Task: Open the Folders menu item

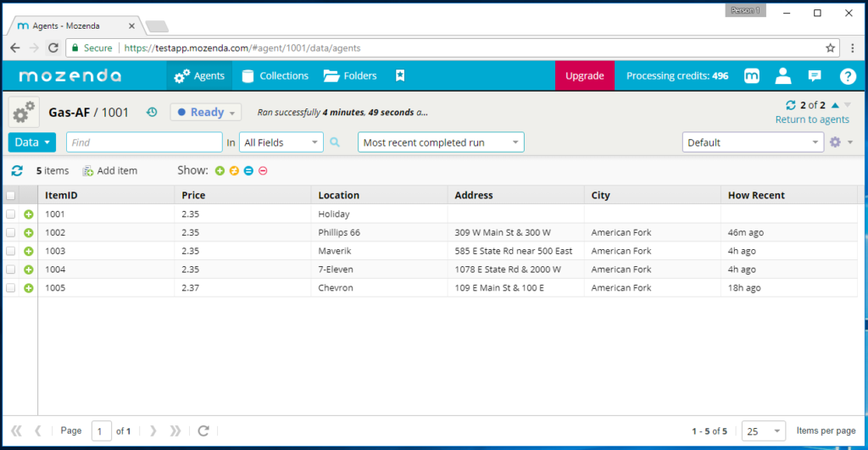Action: 350,75
